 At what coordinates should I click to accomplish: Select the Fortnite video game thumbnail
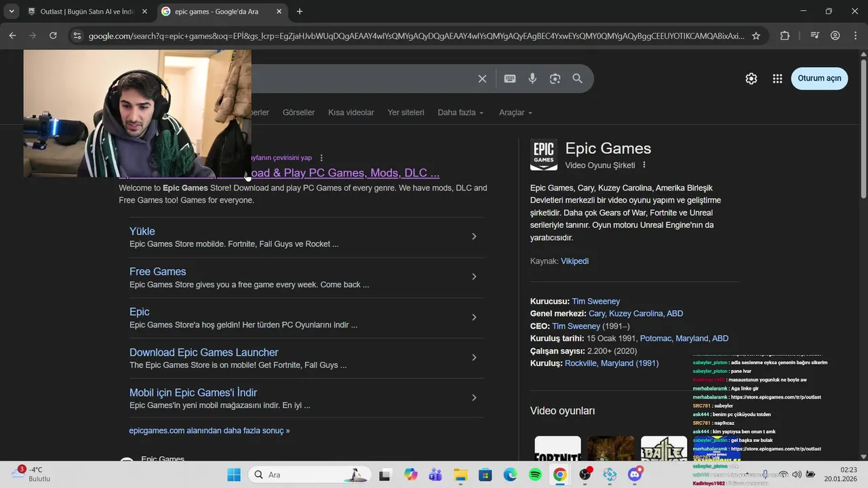tap(557, 449)
